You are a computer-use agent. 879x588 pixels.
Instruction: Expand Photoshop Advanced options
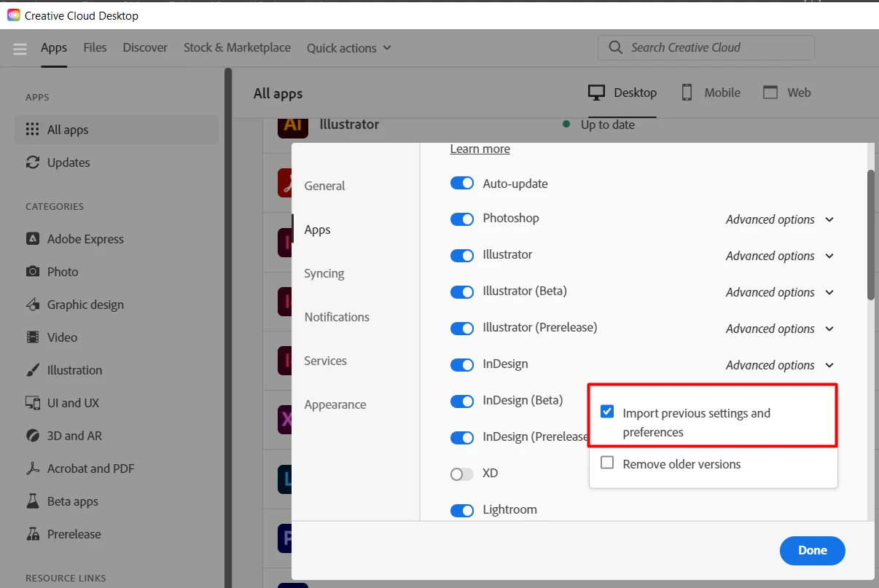coord(780,219)
